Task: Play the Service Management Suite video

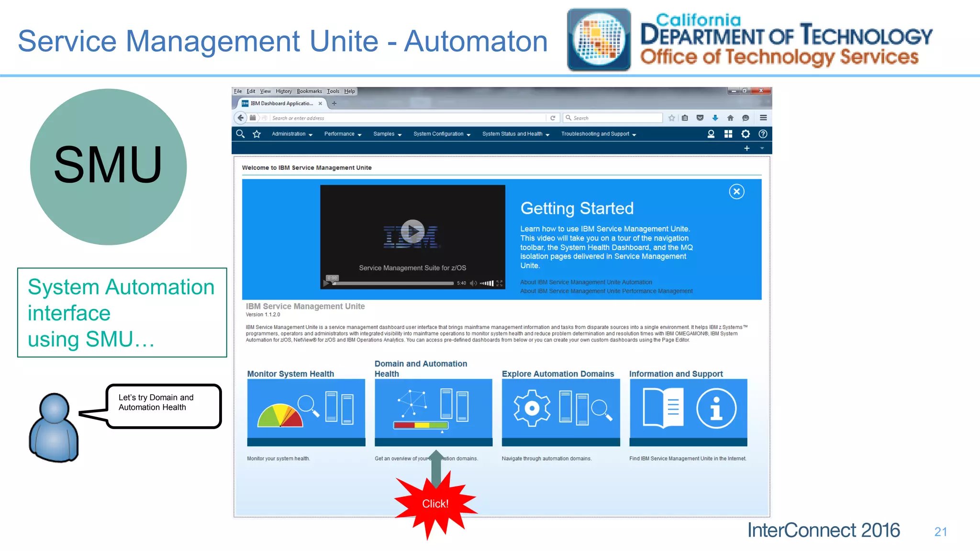Action: 412,231
